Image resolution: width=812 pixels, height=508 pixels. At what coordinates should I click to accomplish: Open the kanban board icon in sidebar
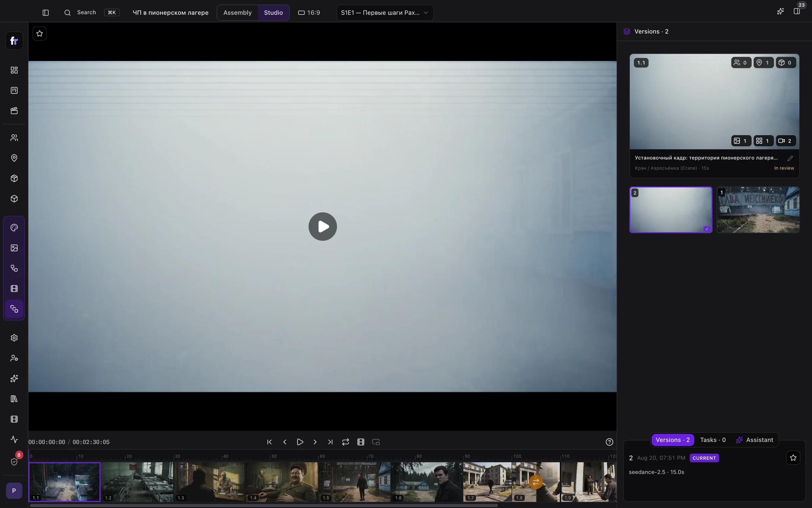[14, 90]
